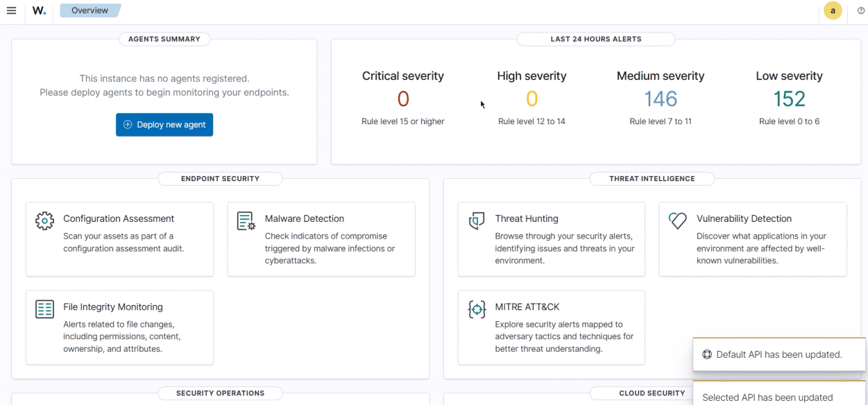This screenshot has height=405, width=868.
Task: Open the Overview breadcrumb tab
Action: (x=90, y=10)
